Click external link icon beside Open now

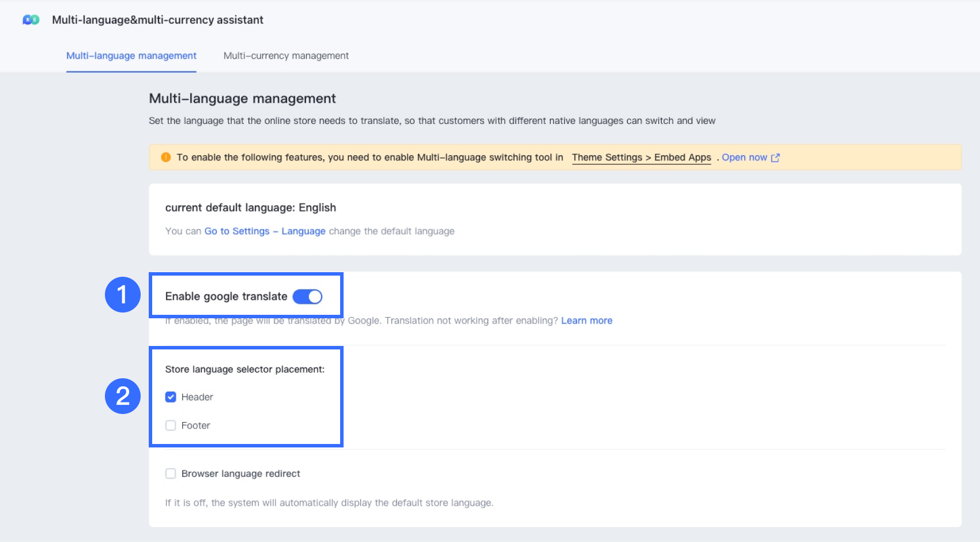tap(775, 157)
